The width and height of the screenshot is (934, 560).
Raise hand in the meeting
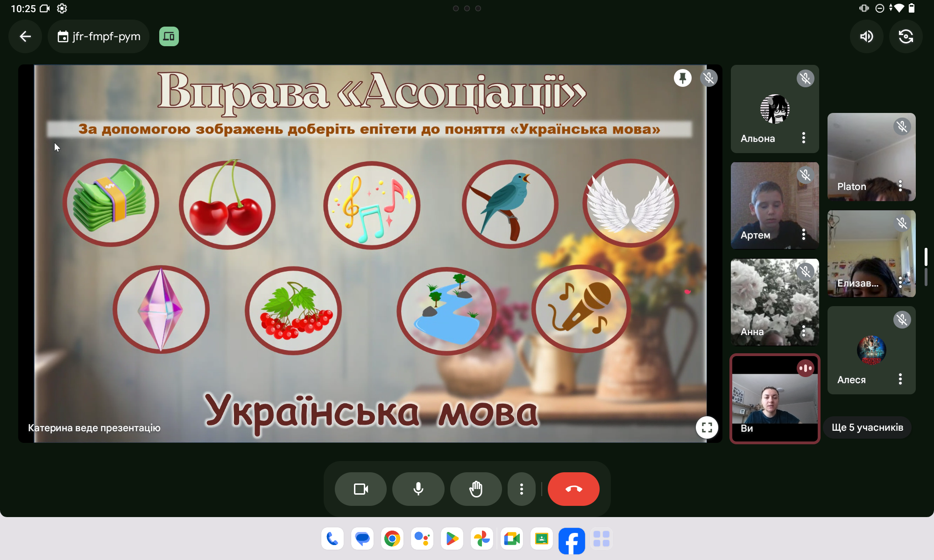pyautogui.click(x=475, y=489)
